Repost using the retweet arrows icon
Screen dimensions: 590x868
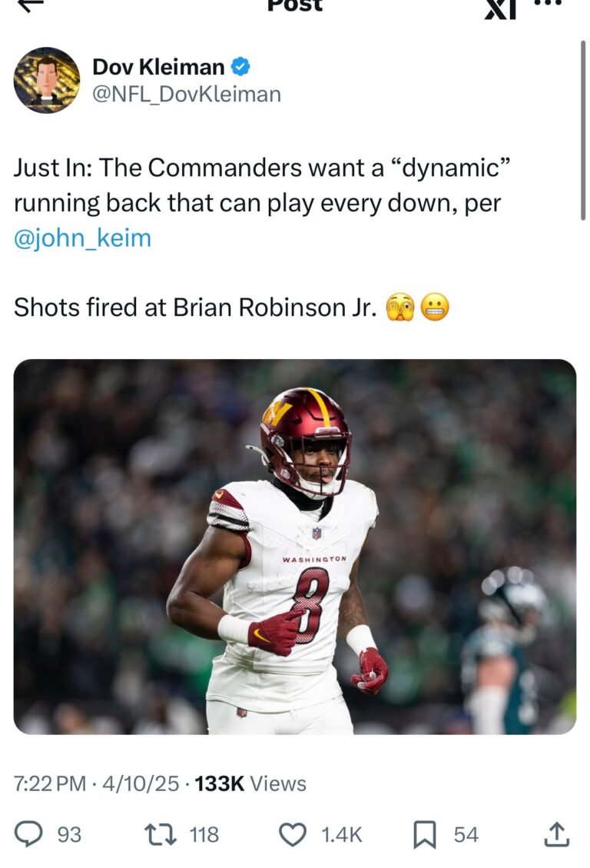click(x=161, y=834)
